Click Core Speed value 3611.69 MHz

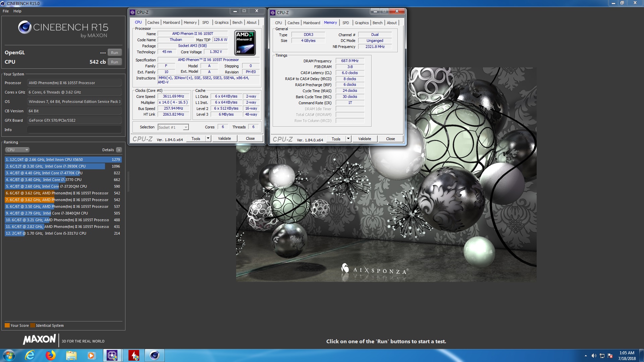pyautogui.click(x=173, y=97)
